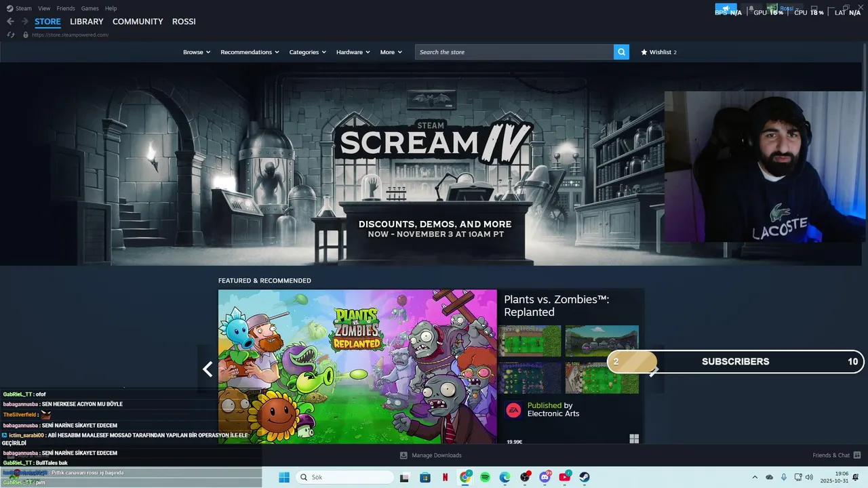
Task: Open Steam notifications bell
Action: click(751, 9)
